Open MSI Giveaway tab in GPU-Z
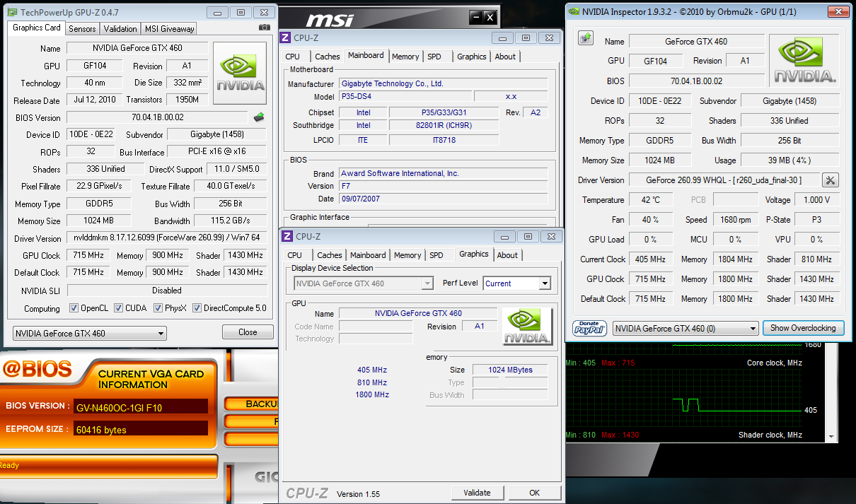 (169, 29)
